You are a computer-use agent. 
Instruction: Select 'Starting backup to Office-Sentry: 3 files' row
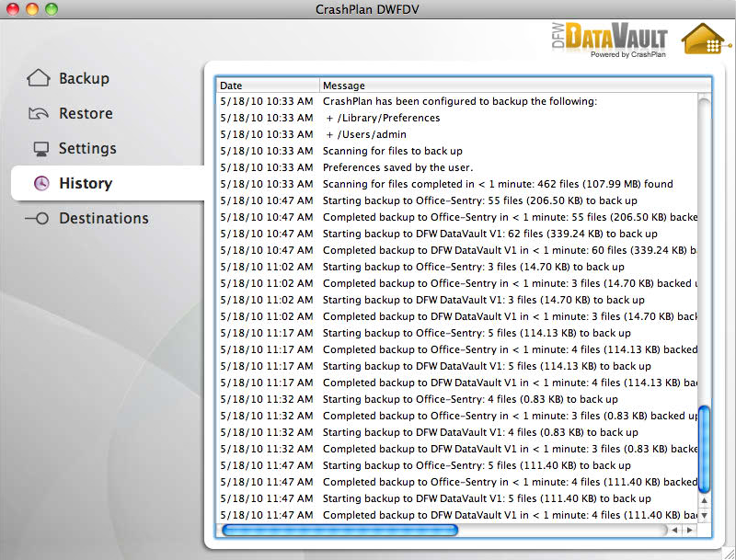[x=457, y=267]
